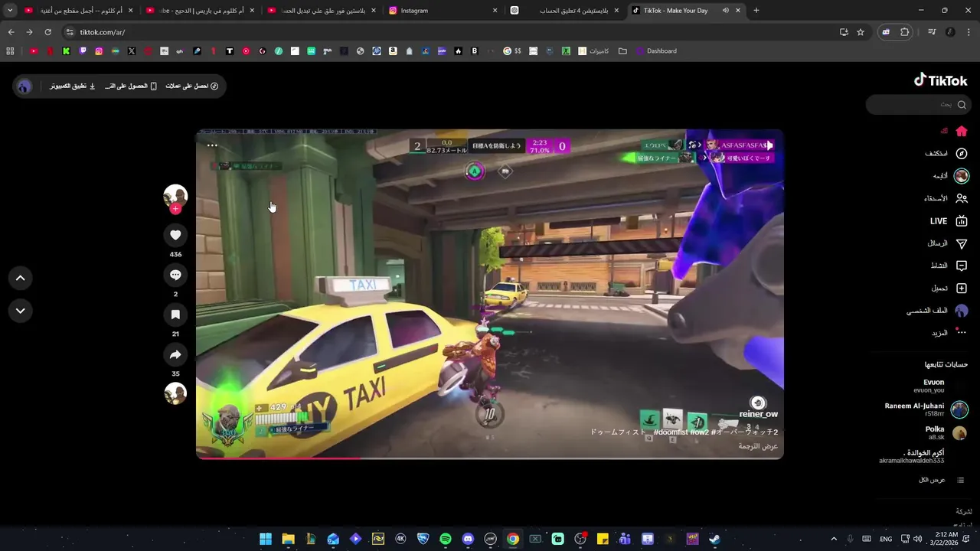Click PC App (تطبيق الكمبيوتر) download button
The width and height of the screenshot is (980, 551).
coord(73,86)
